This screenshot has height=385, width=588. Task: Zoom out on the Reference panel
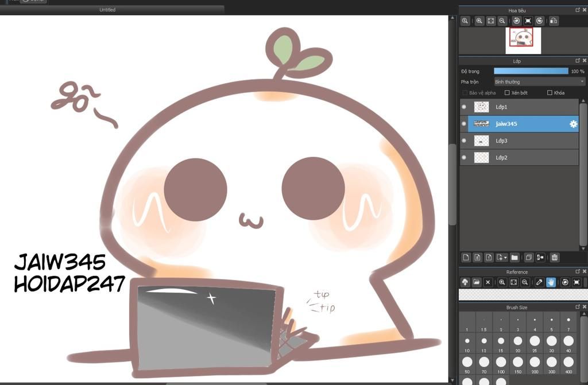(x=525, y=282)
